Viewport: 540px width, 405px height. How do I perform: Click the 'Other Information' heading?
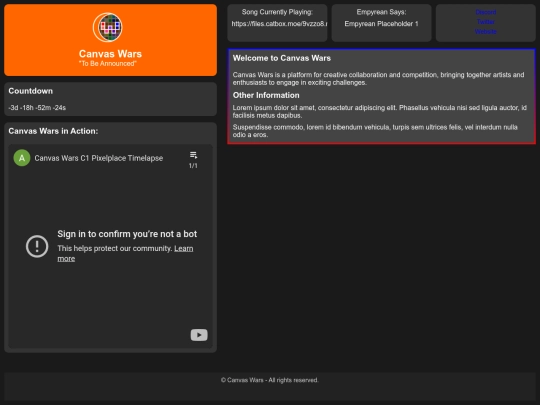point(266,95)
